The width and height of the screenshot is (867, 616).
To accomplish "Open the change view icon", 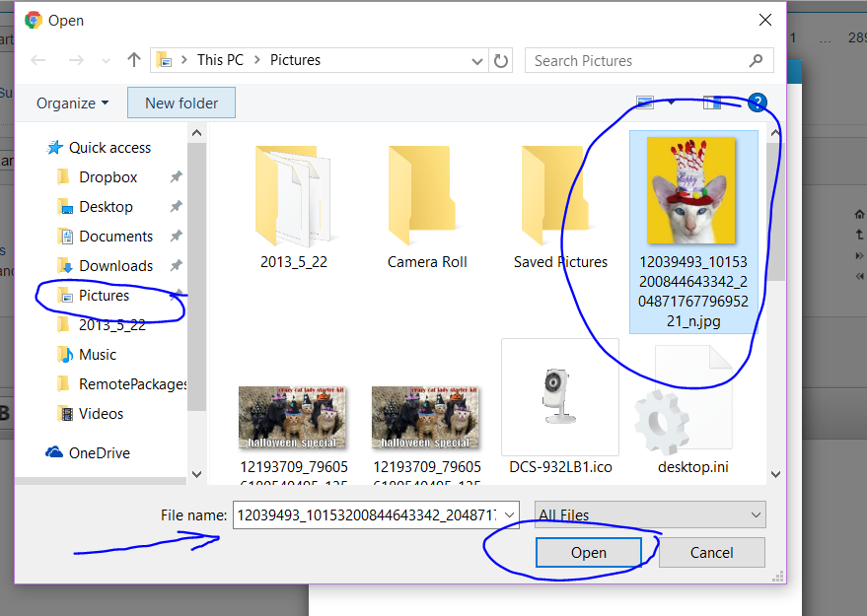I will click(x=646, y=103).
